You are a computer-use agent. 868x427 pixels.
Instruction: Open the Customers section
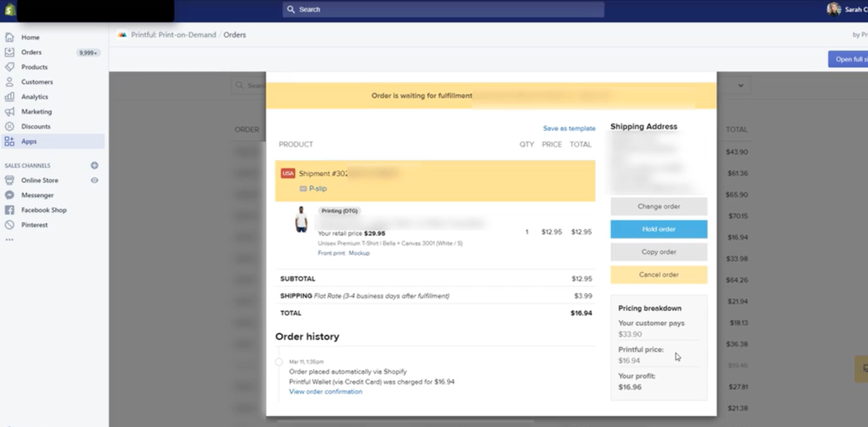pos(37,82)
